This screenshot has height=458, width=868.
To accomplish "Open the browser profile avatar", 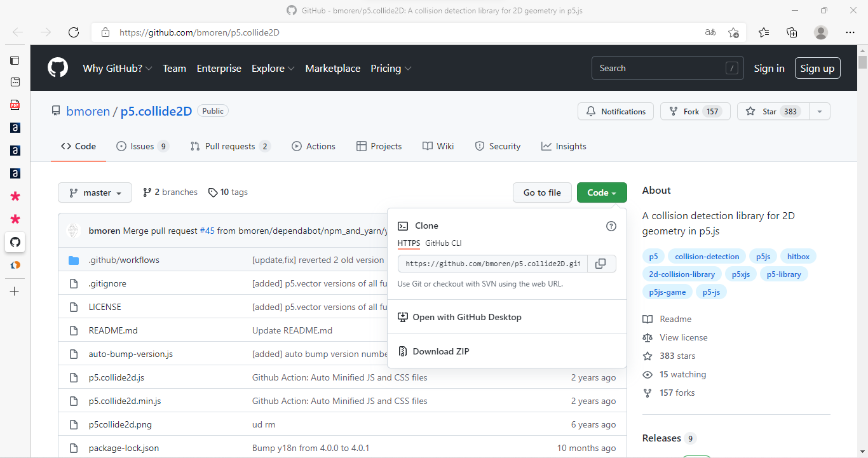I will (821, 32).
